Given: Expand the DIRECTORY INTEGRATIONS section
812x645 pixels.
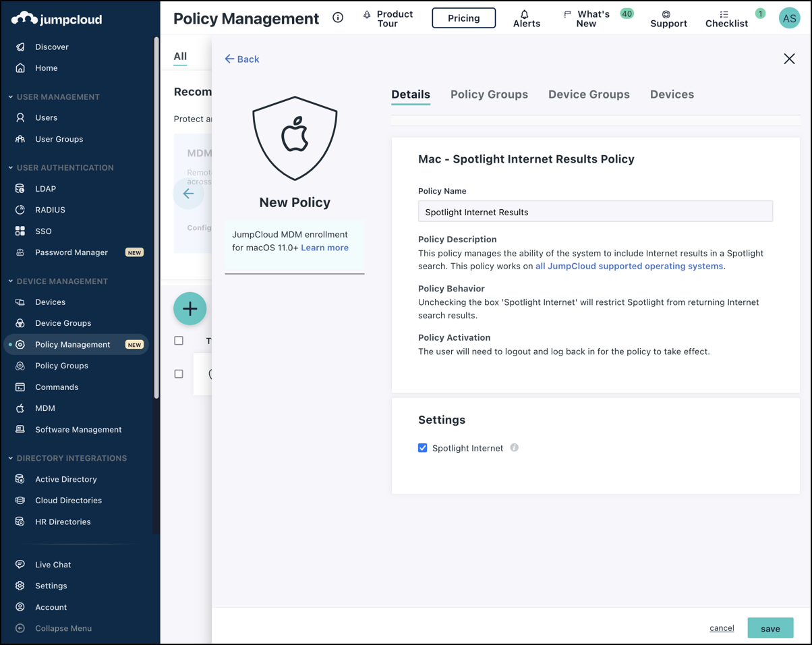Looking at the screenshot, I should [x=12, y=458].
